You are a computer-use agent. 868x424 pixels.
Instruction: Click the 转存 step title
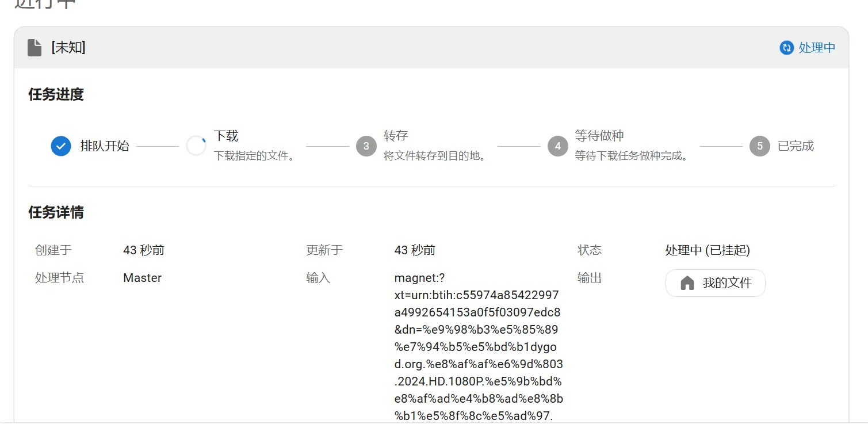[396, 136]
